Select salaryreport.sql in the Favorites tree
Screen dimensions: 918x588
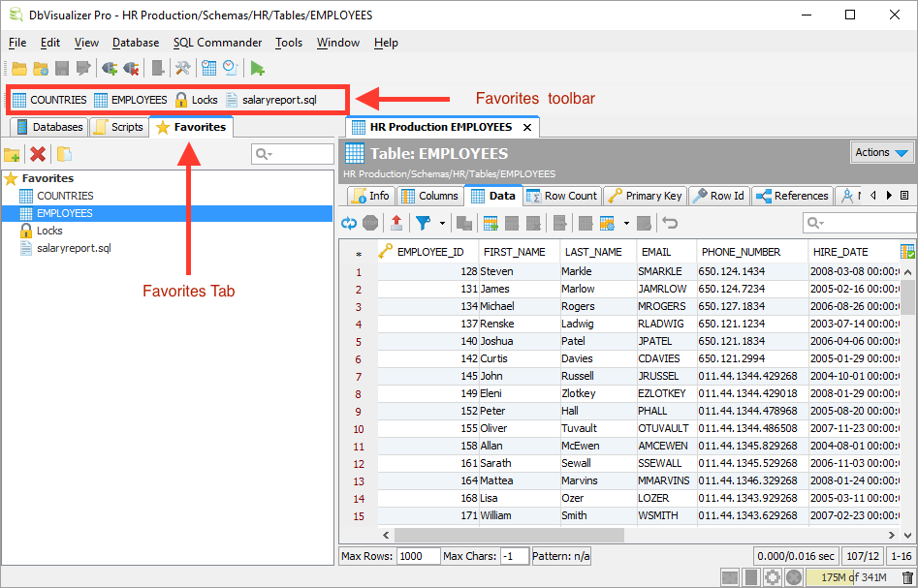tap(73, 248)
